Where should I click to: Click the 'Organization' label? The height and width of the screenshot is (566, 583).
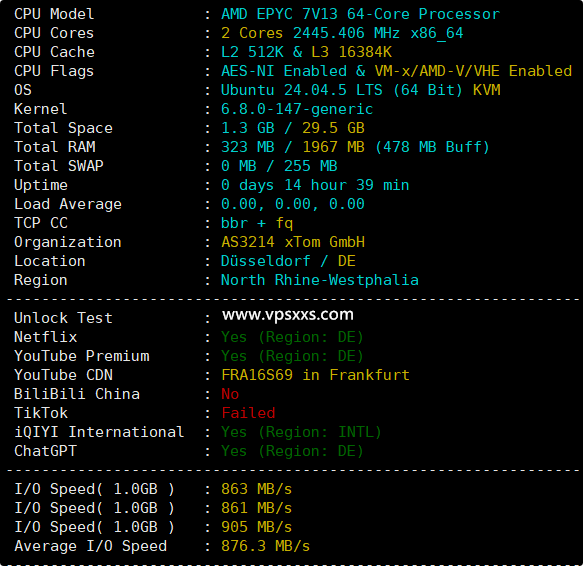pos(68,242)
